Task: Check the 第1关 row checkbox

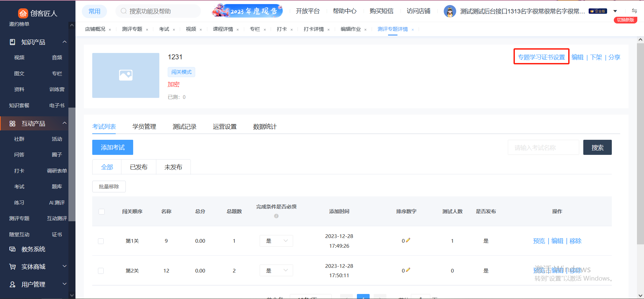Action: click(101, 241)
